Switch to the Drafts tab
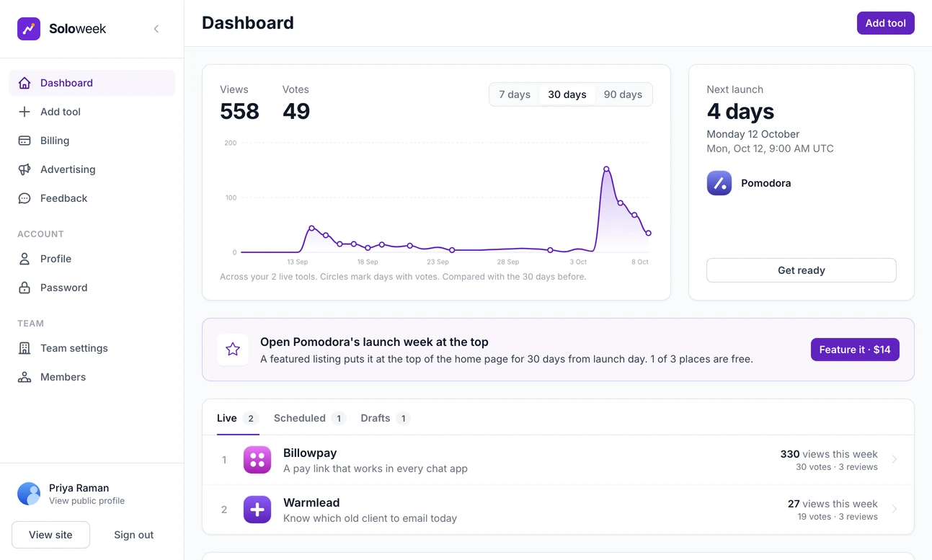932x560 pixels. [x=386, y=418]
